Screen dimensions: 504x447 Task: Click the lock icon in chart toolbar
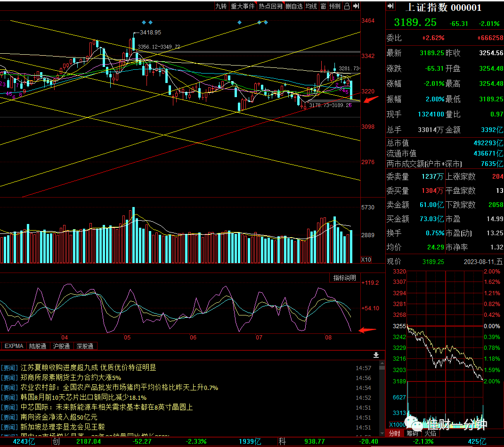tap(347, 6)
